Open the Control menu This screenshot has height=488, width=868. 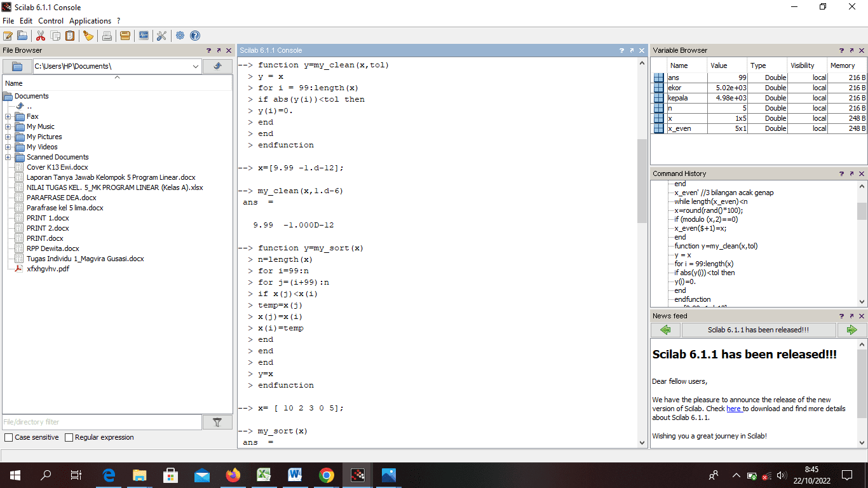(51, 21)
